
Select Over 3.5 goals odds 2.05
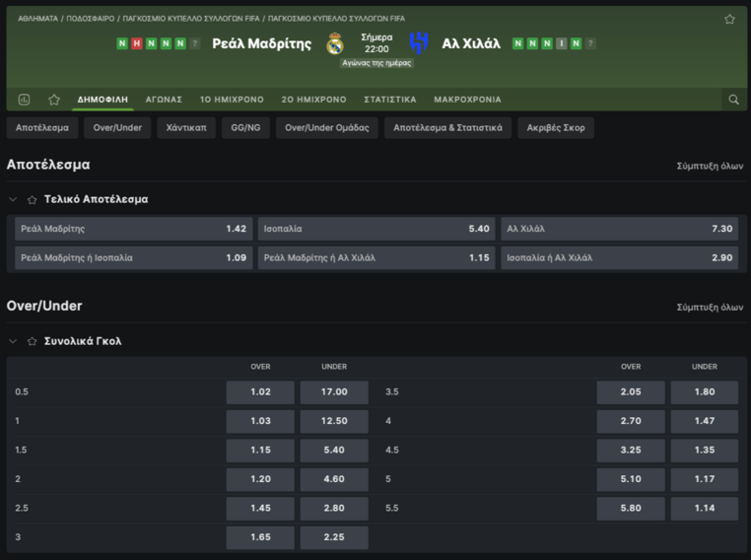[631, 392]
